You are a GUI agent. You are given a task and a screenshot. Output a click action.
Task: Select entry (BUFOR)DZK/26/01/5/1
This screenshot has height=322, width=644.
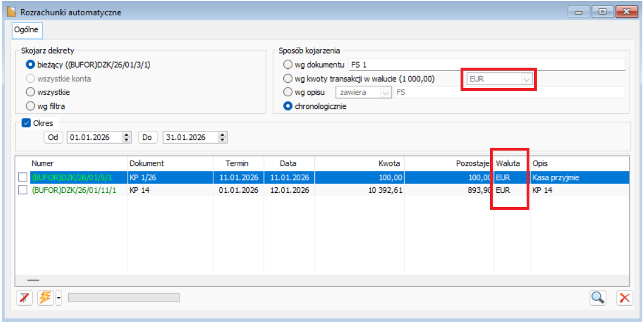tap(72, 178)
